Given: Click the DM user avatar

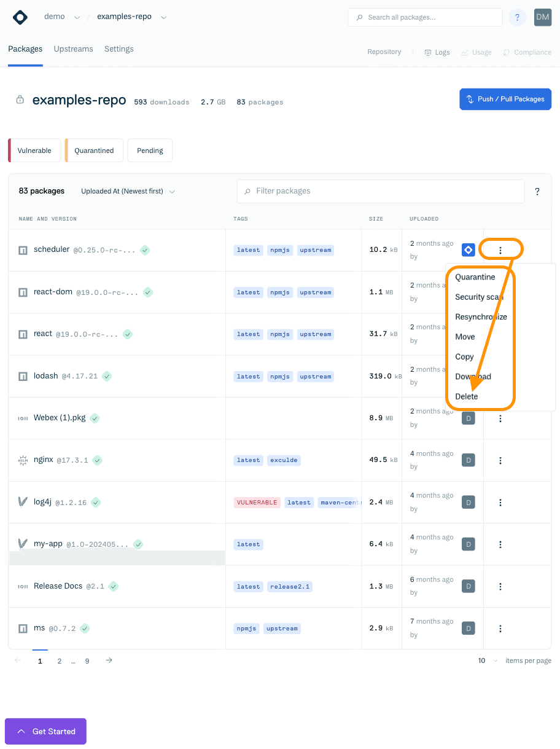Looking at the screenshot, I should tap(542, 17).
